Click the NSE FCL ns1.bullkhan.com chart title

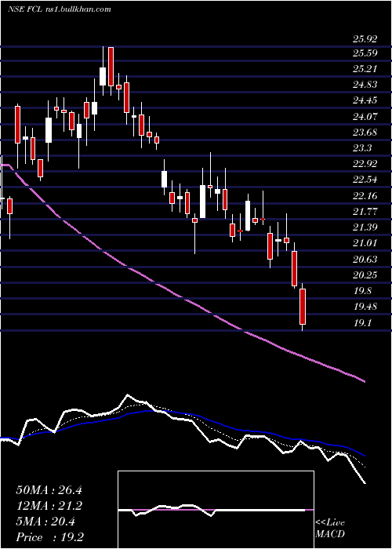(59, 9)
